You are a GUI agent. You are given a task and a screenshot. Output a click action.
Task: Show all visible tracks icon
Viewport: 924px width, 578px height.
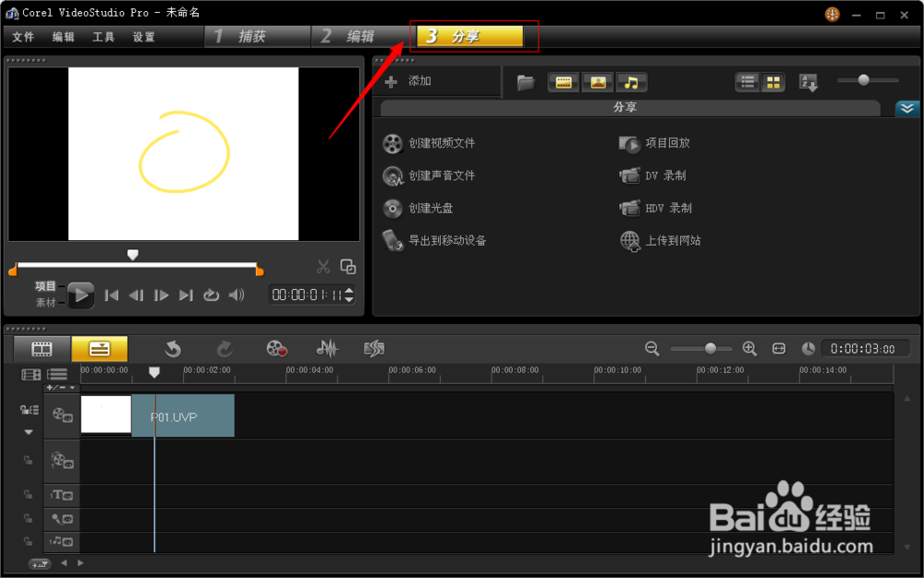[x=30, y=374]
